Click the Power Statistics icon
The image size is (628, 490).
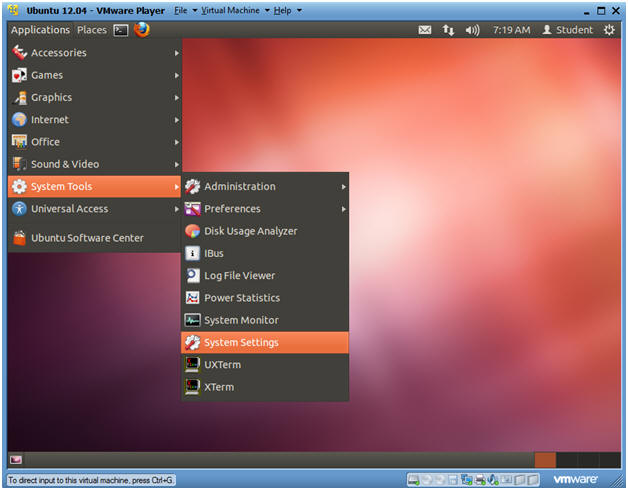tap(192, 298)
